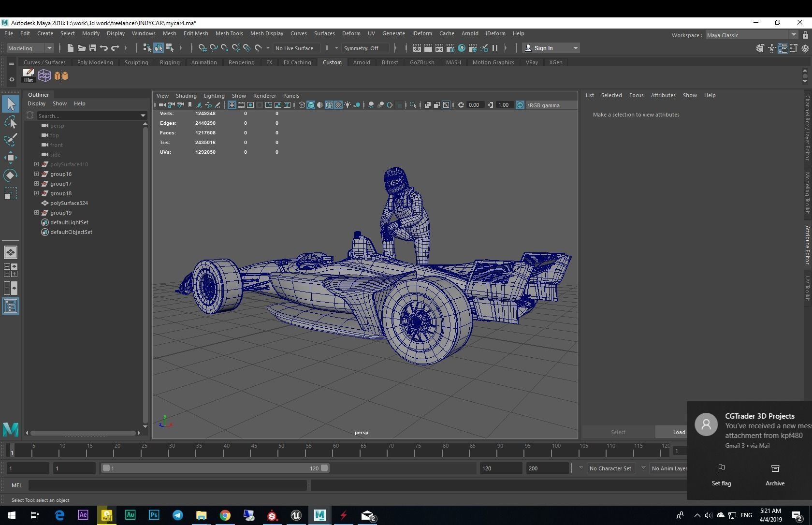Open the viewport Shading menu
The image size is (812, 525).
(x=186, y=96)
